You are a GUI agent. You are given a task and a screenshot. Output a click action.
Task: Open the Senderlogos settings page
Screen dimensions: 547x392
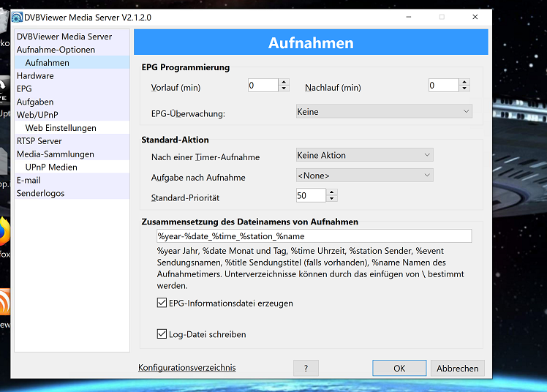(x=72, y=193)
